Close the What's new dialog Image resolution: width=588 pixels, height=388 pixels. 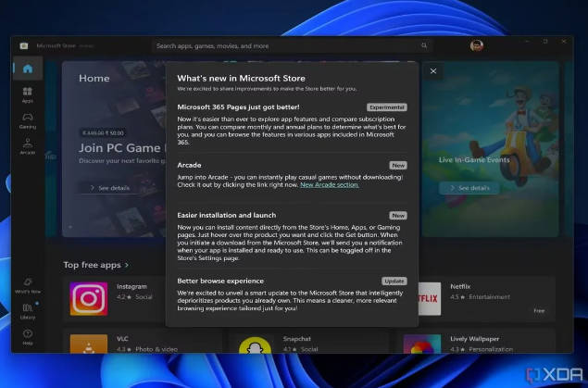433,71
